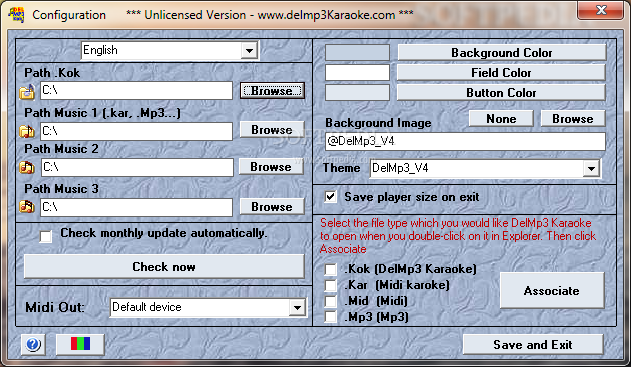Click the Associate button
This screenshot has width=631, height=367.
click(x=552, y=291)
